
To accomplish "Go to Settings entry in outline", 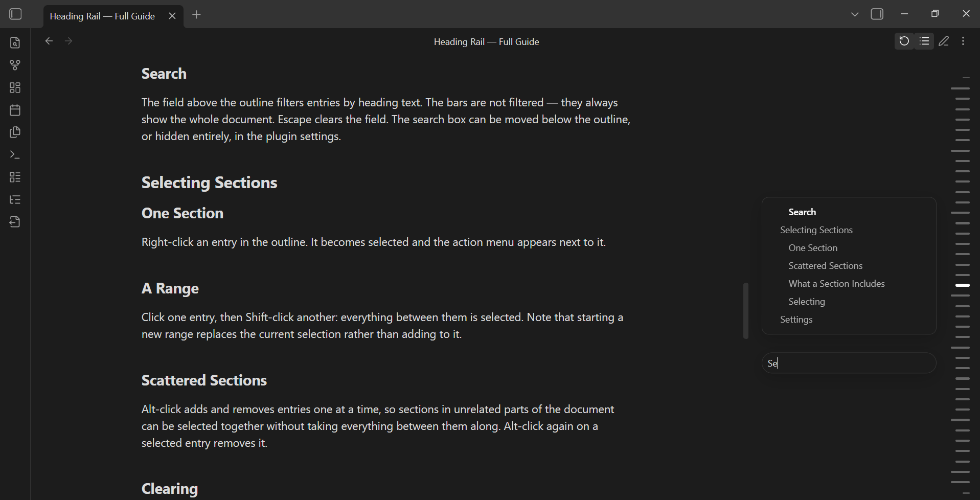I will (796, 320).
